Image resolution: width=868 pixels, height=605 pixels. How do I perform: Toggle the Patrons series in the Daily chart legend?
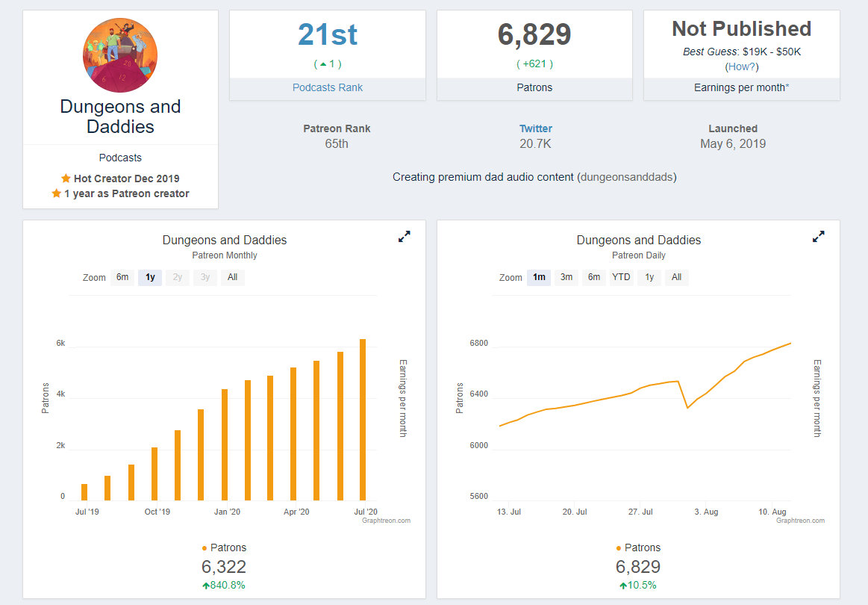[x=638, y=547]
